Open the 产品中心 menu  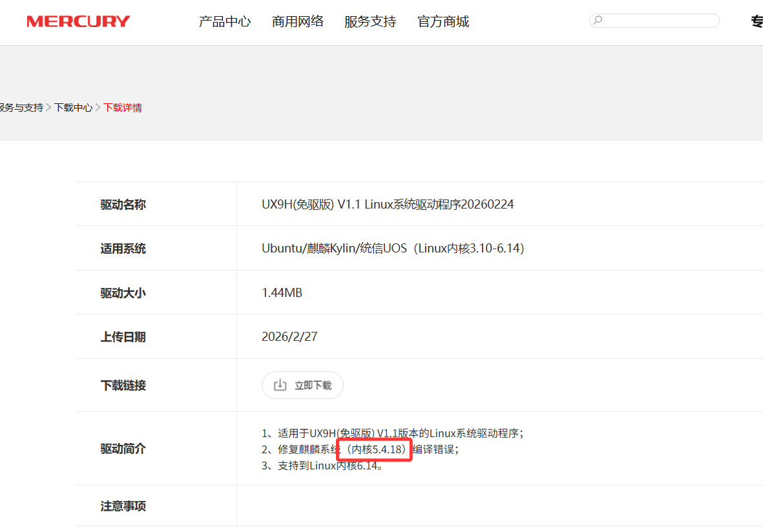click(x=224, y=22)
